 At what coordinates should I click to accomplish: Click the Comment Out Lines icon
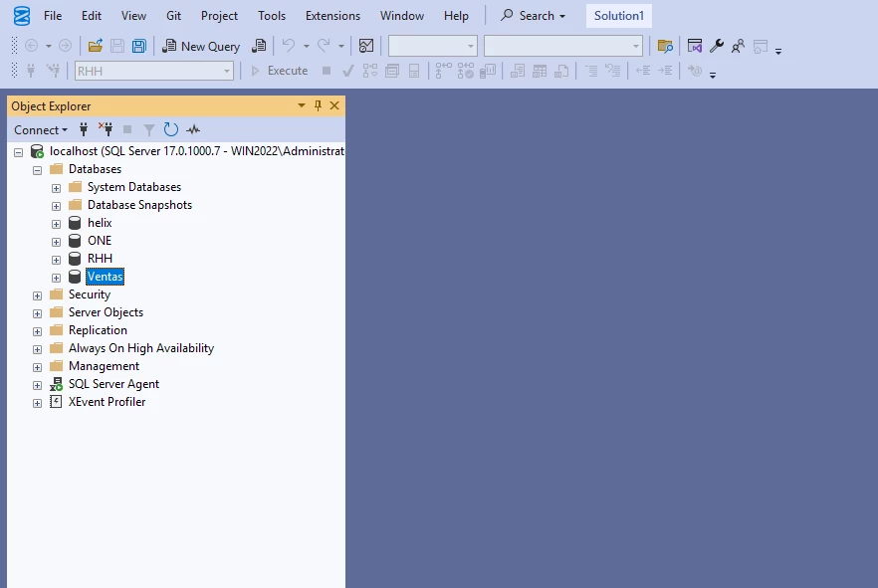coord(591,71)
